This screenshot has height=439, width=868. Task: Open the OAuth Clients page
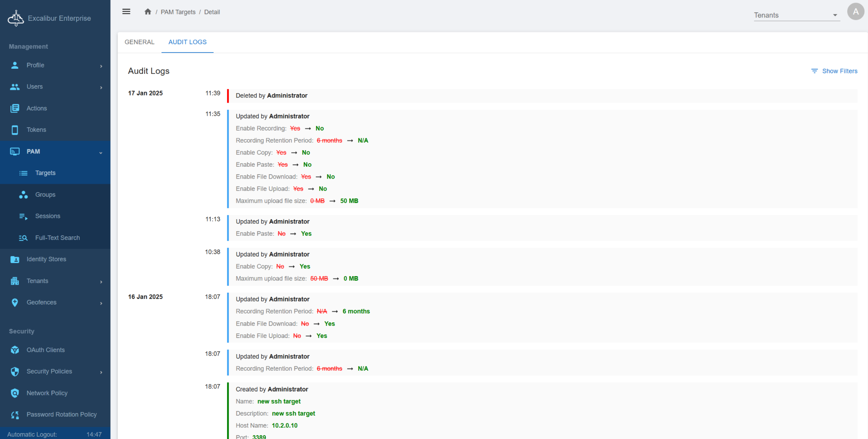55,350
